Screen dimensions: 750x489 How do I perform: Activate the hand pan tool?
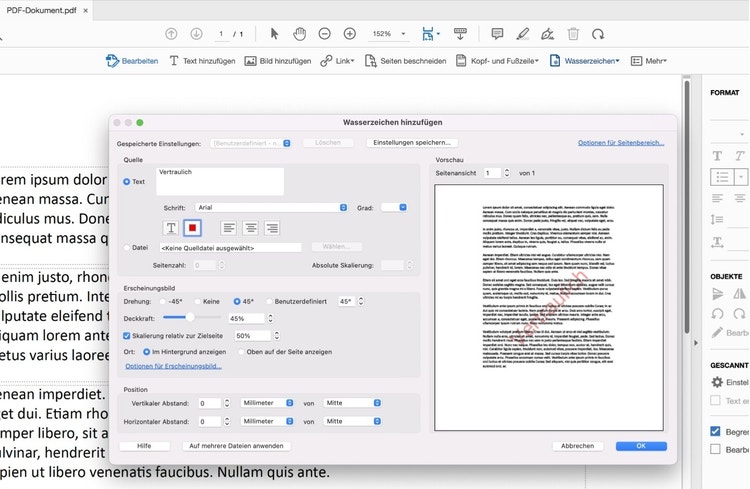[x=300, y=33]
